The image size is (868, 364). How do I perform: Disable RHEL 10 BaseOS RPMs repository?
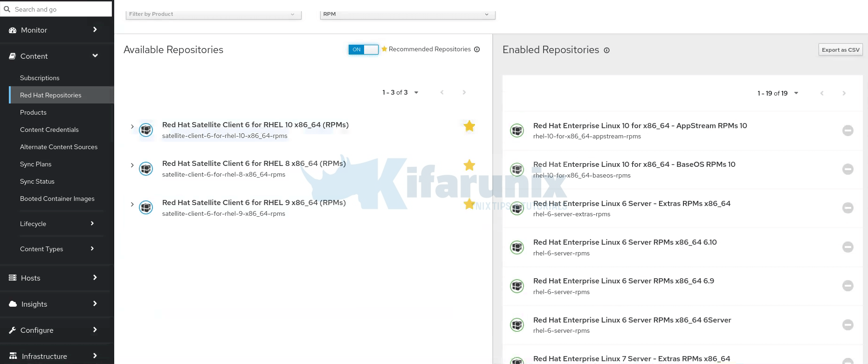point(848,169)
